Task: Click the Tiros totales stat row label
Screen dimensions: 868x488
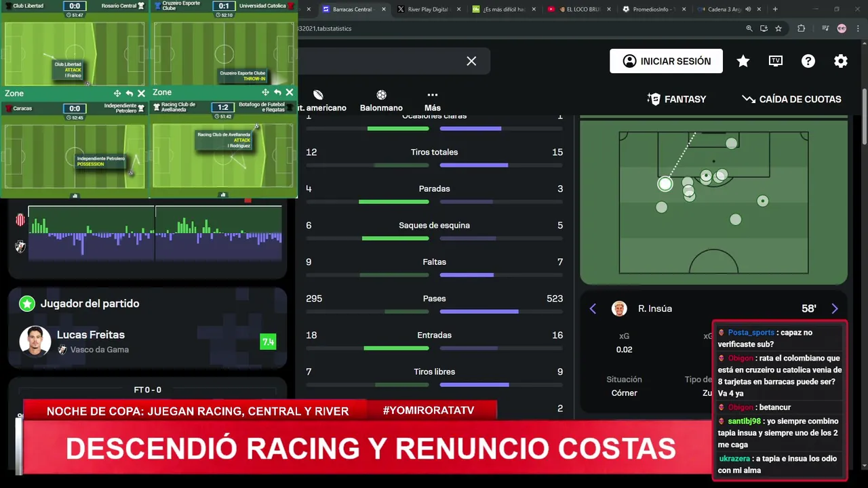Action: (434, 152)
